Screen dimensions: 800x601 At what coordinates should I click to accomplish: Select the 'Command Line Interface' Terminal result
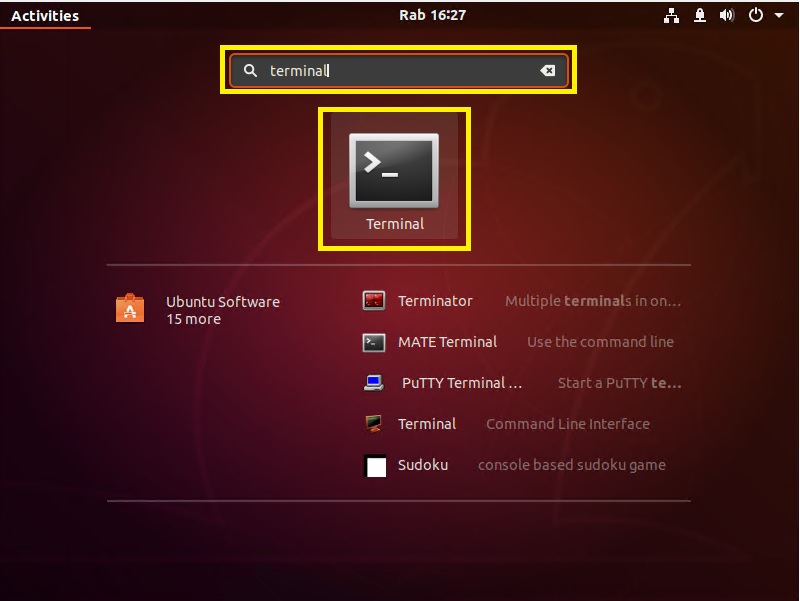tap(567, 424)
